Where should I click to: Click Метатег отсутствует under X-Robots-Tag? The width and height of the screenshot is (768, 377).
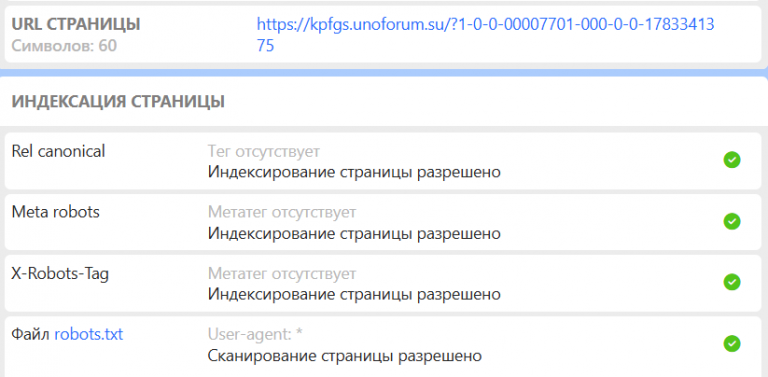tap(282, 274)
